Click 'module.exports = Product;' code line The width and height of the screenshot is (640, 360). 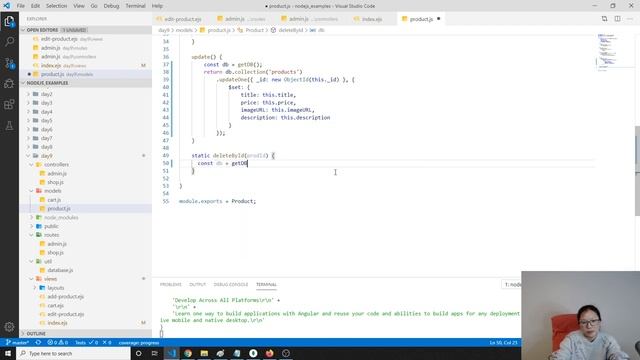(x=217, y=201)
